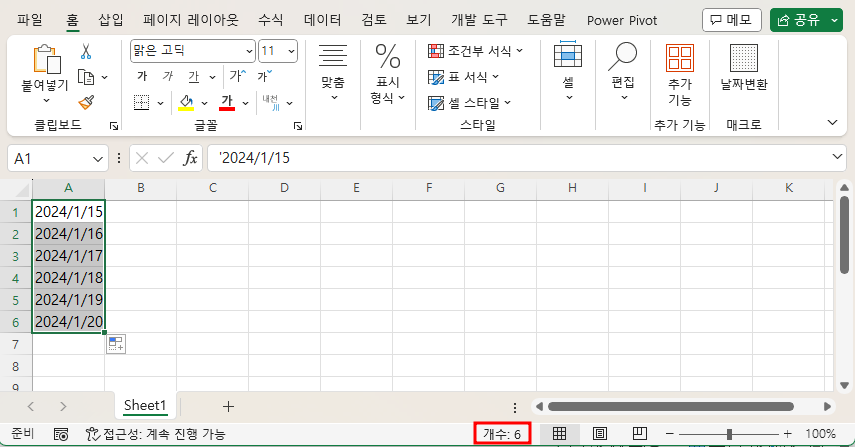Click the zoom slider handle
Screen dimensions: 855x447
[x=729, y=434]
